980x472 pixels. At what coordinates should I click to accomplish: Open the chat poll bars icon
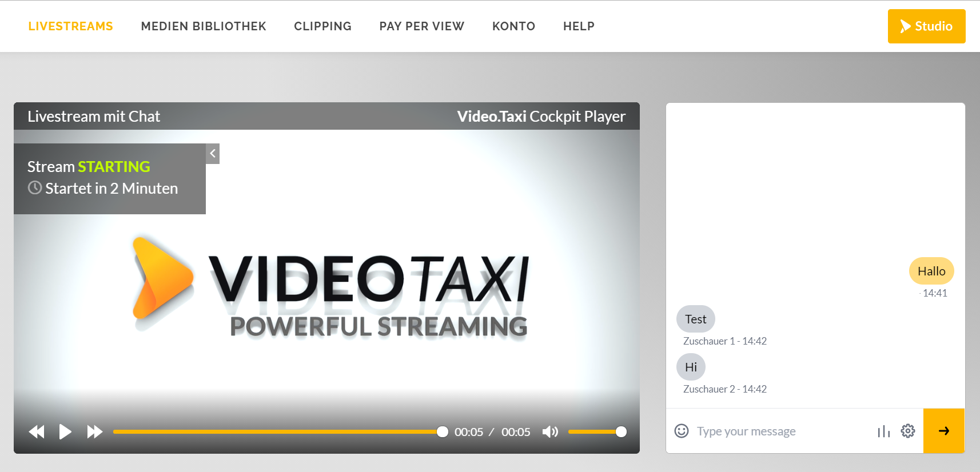point(884,431)
